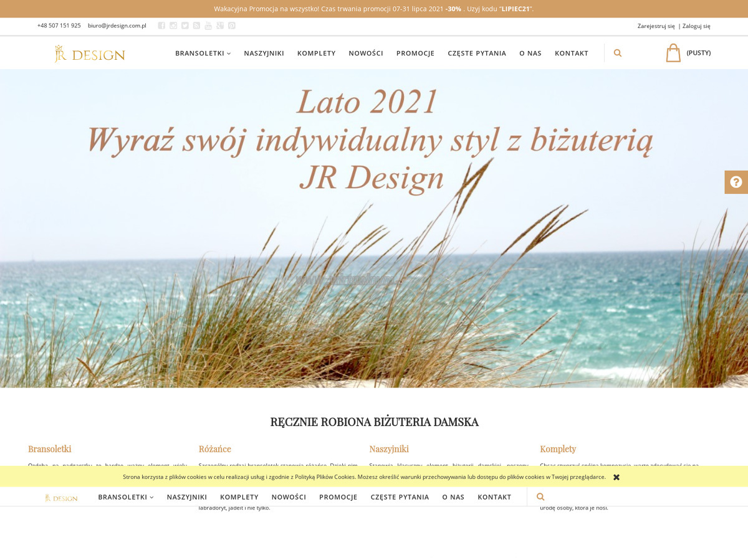The width and height of the screenshot is (748, 560).
Task: Open the Naszyjniki category heading
Action: click(389, 449)
